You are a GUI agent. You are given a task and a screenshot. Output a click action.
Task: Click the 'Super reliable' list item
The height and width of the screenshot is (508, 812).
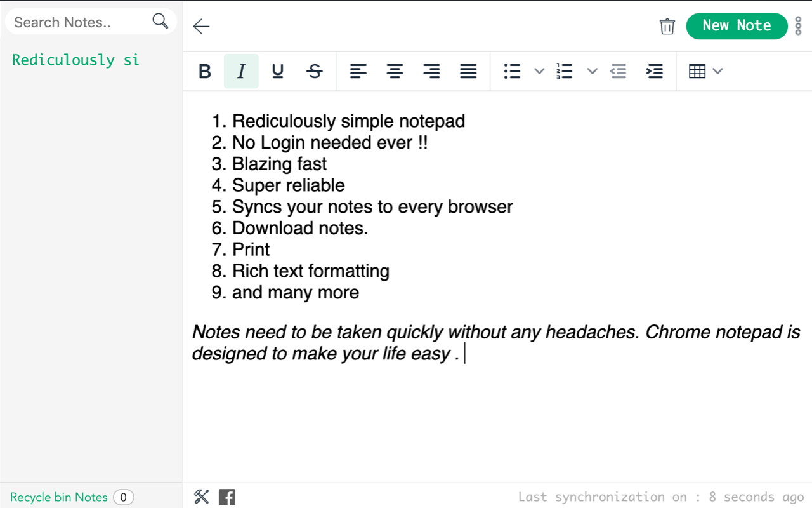click(x=289, y=185)
